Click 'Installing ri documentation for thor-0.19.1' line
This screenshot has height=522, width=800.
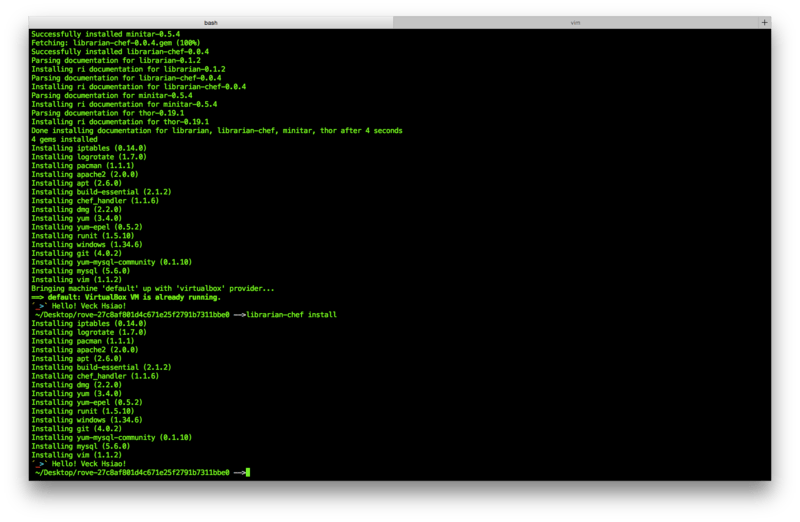(x=120, y=121)
